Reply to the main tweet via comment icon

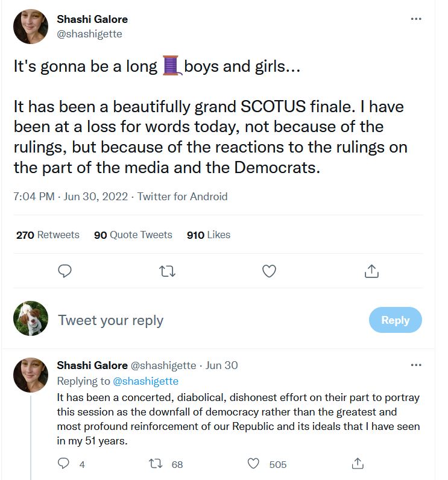[65, 271]
